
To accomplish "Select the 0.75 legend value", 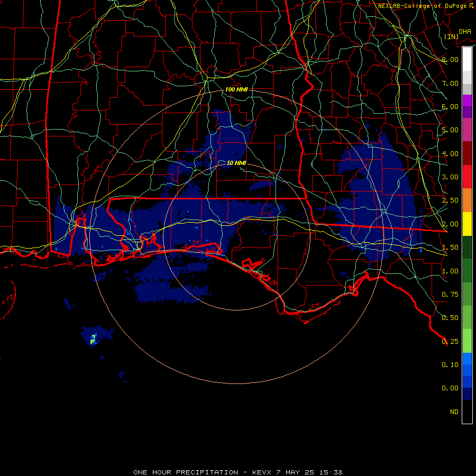I will 450,295.
